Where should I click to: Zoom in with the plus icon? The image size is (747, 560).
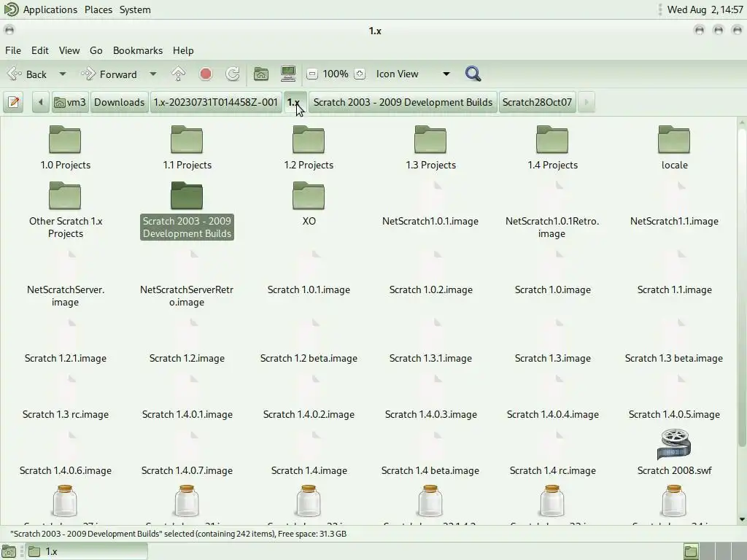coord(360,74)
